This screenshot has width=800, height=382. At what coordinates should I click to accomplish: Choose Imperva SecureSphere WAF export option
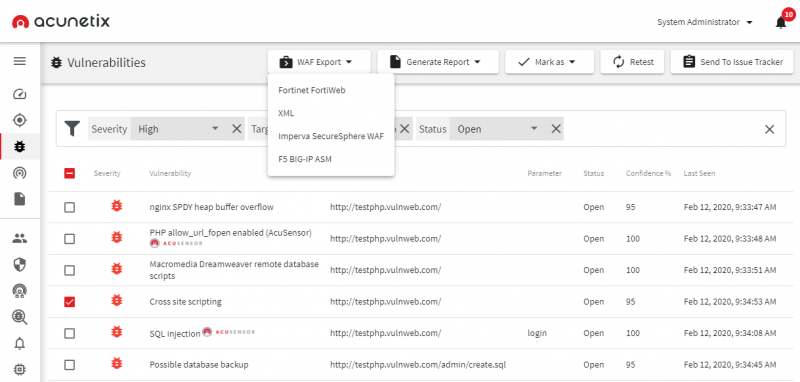point(331,136)
